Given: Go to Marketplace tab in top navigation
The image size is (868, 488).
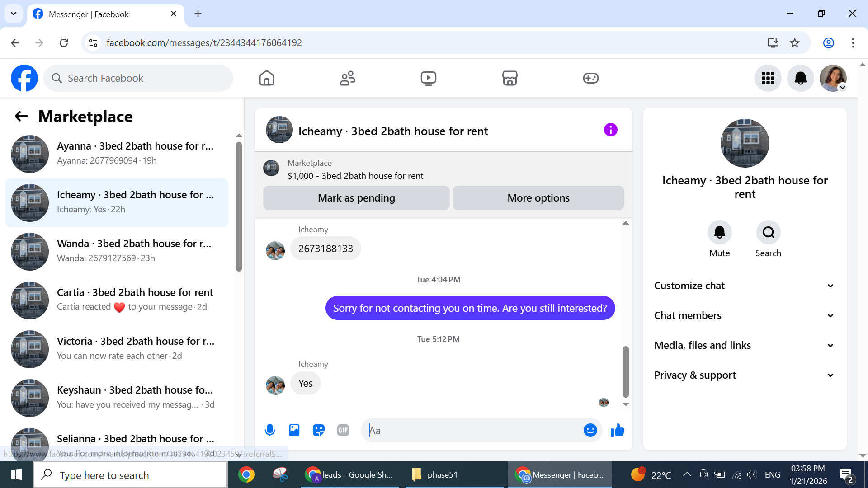Looking at the screenshot, I should pyautogui.click(x=509, y=78).
